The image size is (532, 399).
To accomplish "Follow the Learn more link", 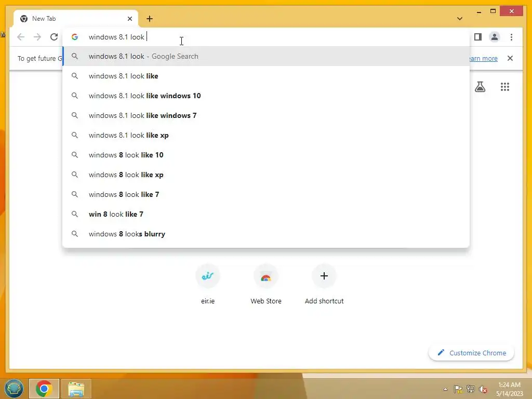I will (483, 58).
